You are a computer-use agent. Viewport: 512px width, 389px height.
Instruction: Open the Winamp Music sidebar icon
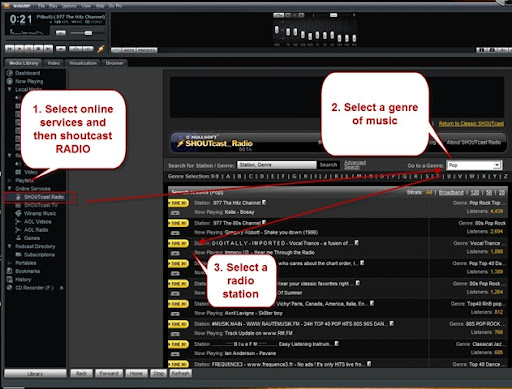pos(18,213)
